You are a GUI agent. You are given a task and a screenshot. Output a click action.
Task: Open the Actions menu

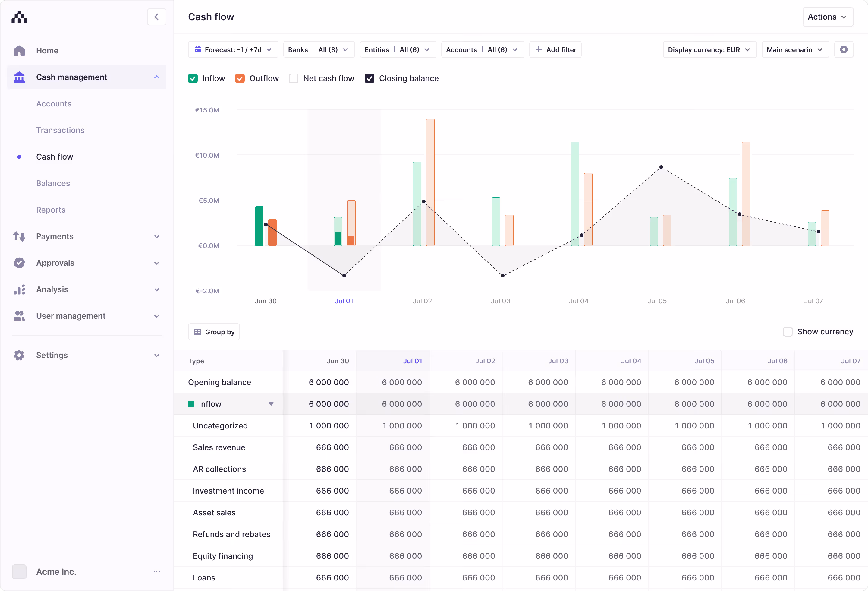pos(828,17)
